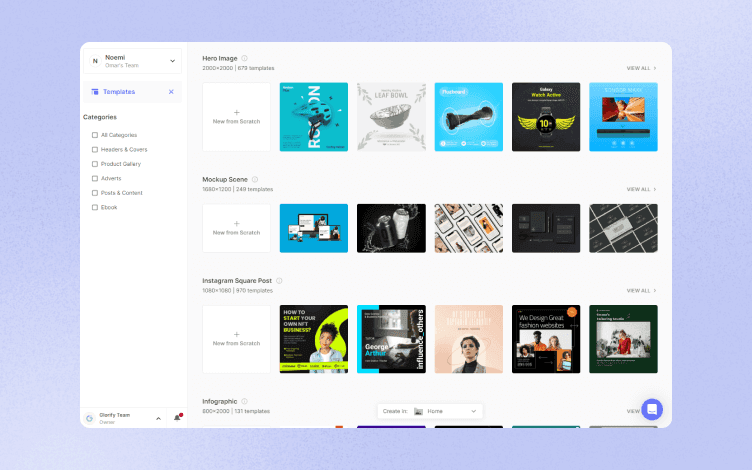Open the George Arthur Instagram template

tap(391, 339)
